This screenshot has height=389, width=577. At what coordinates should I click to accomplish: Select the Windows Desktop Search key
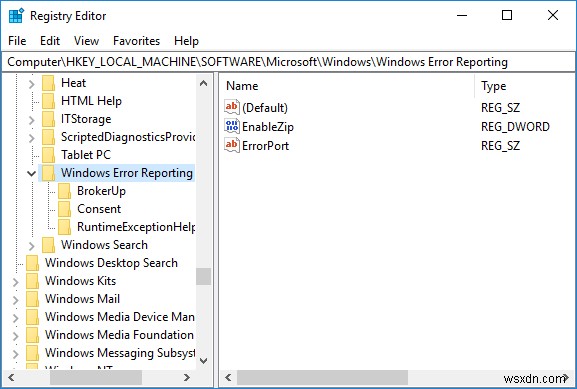[111, 264]
